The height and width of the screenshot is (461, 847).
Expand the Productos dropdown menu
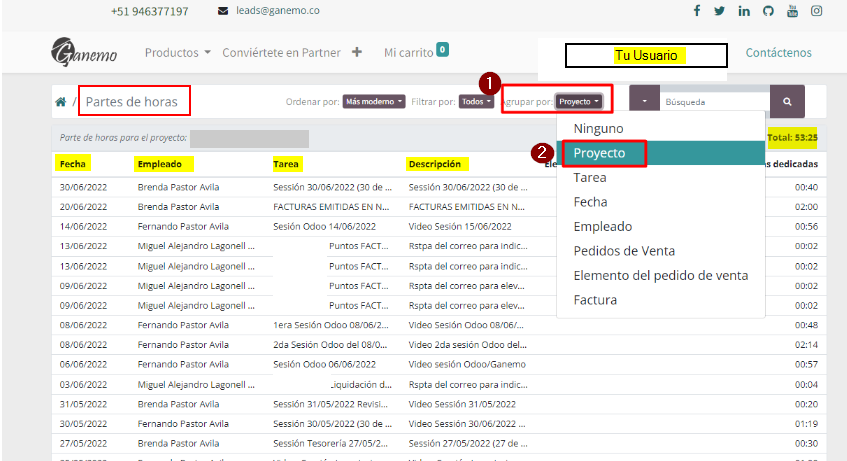click(177, 52)
